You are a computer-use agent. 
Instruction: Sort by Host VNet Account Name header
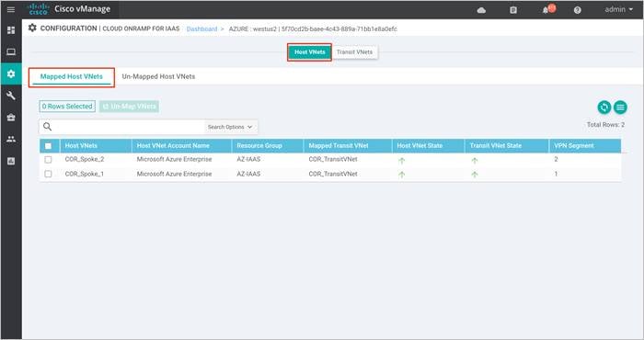click(173, 145)
